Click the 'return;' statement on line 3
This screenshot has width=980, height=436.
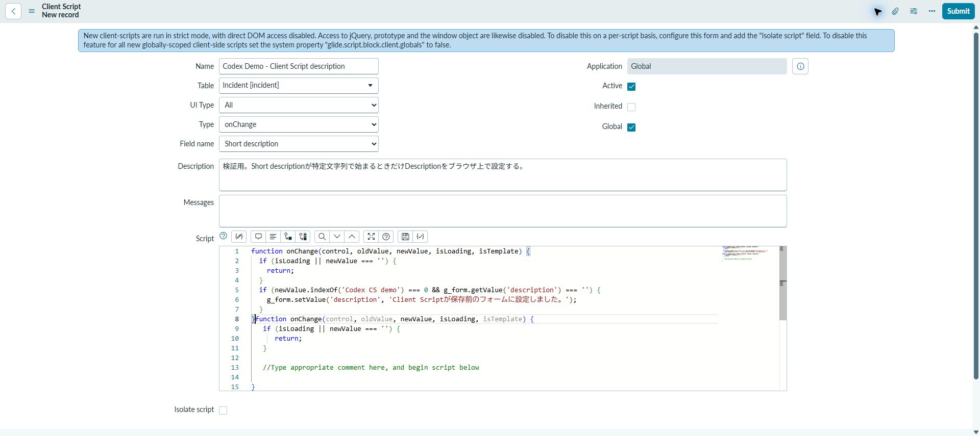280,271
